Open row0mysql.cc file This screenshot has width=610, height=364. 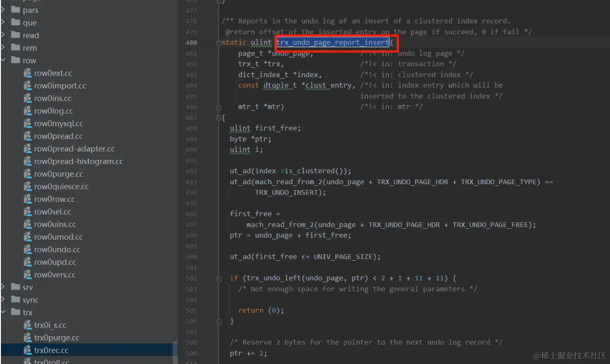59,123
